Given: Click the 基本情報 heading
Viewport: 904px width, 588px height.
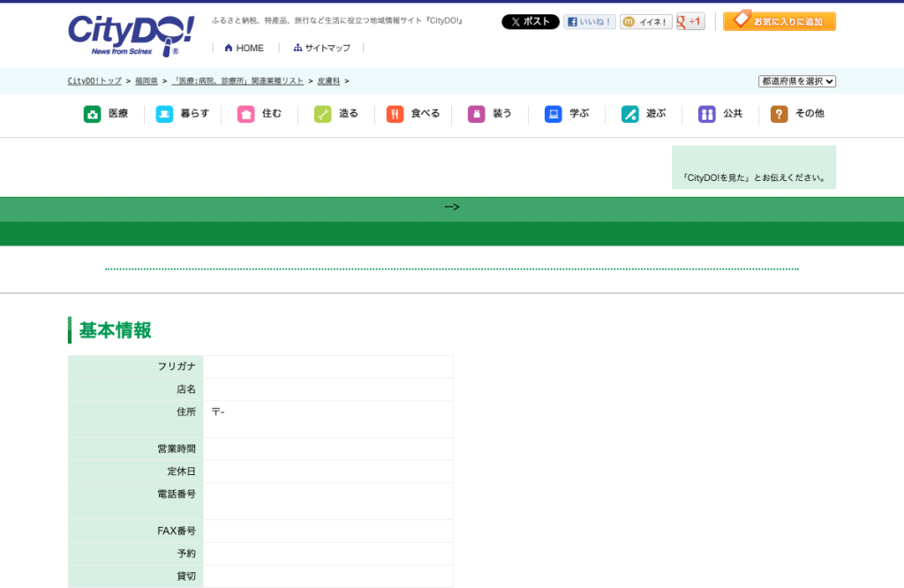Looking at the screenshot, I should [116, 330].
